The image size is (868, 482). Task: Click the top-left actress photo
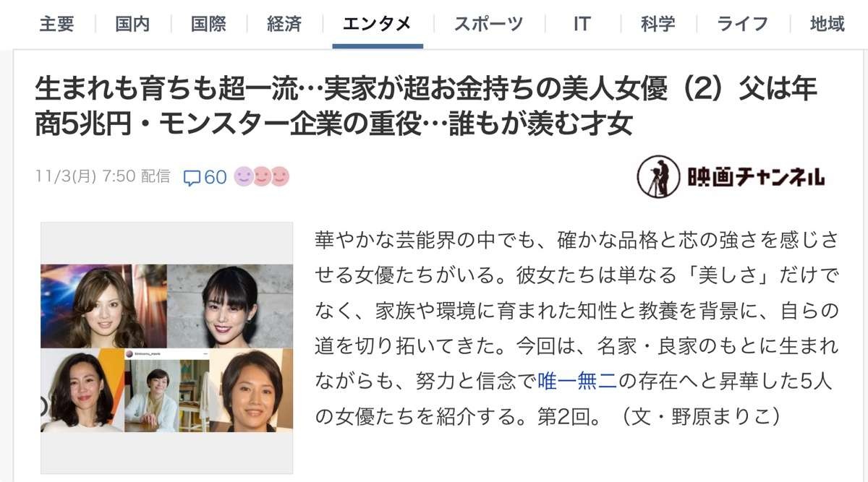tap(103, 306)
